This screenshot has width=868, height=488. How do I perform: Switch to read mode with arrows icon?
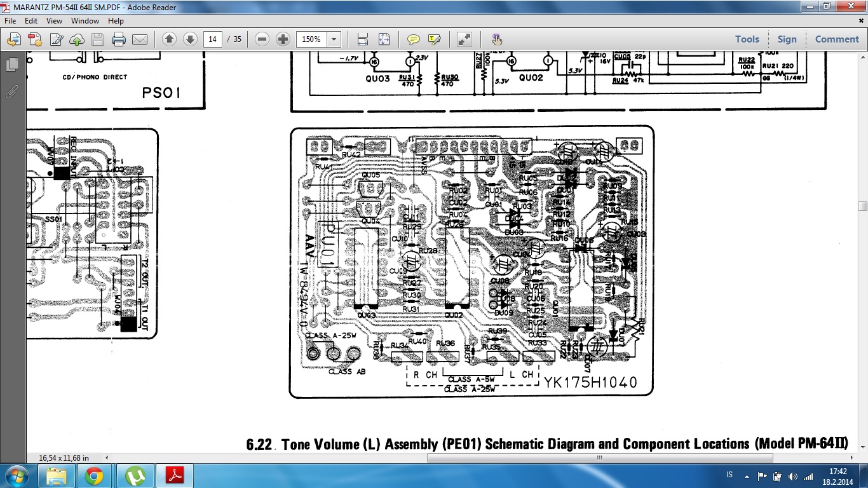464,39
